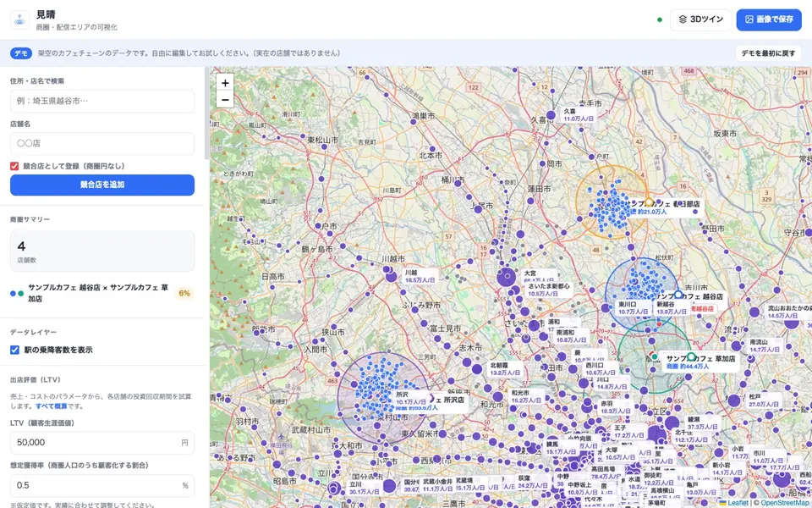Select the 越谷店 × 草加店 overlap row

click(x=102, y=294)
